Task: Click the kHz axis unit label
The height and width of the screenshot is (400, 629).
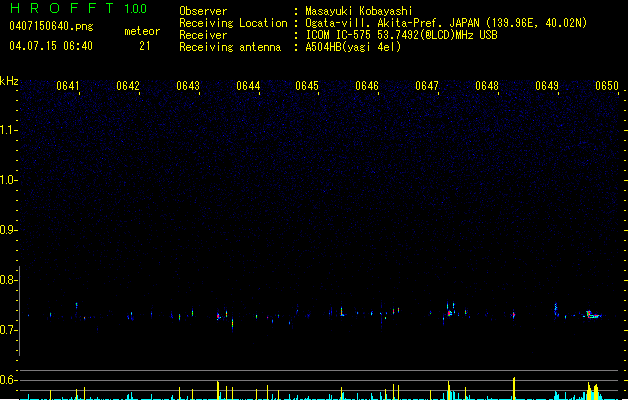Action: click(9, 81)
